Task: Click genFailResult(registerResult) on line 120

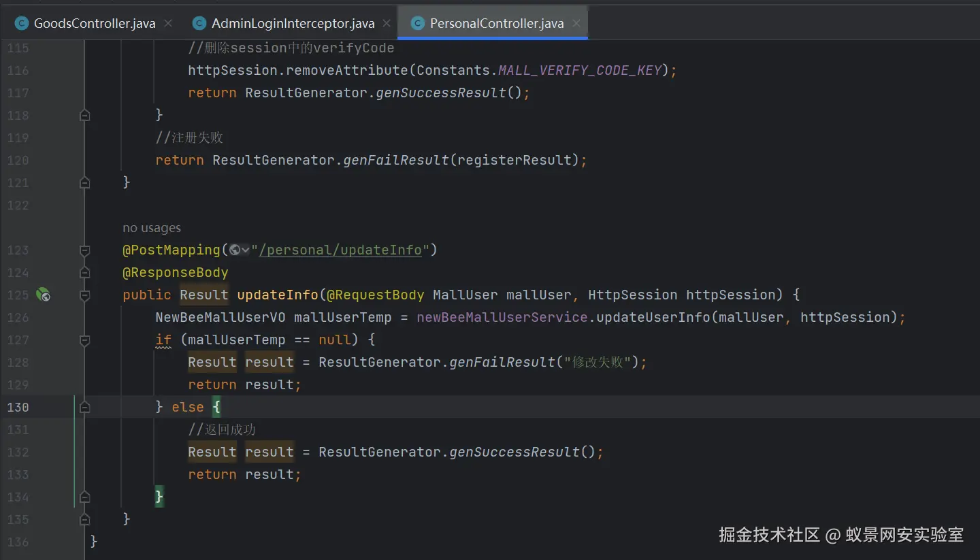Action: click(x=461, y=160)
